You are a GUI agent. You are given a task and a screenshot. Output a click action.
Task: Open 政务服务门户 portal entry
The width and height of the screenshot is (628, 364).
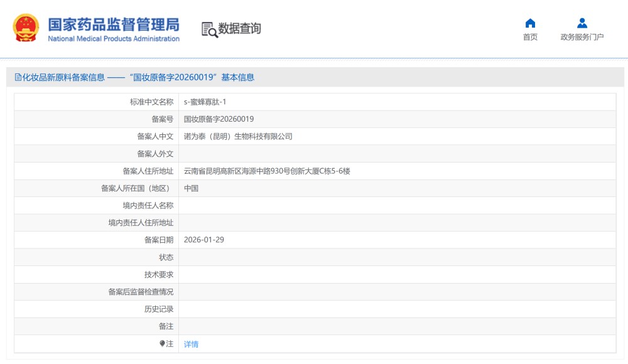(582, 36)
